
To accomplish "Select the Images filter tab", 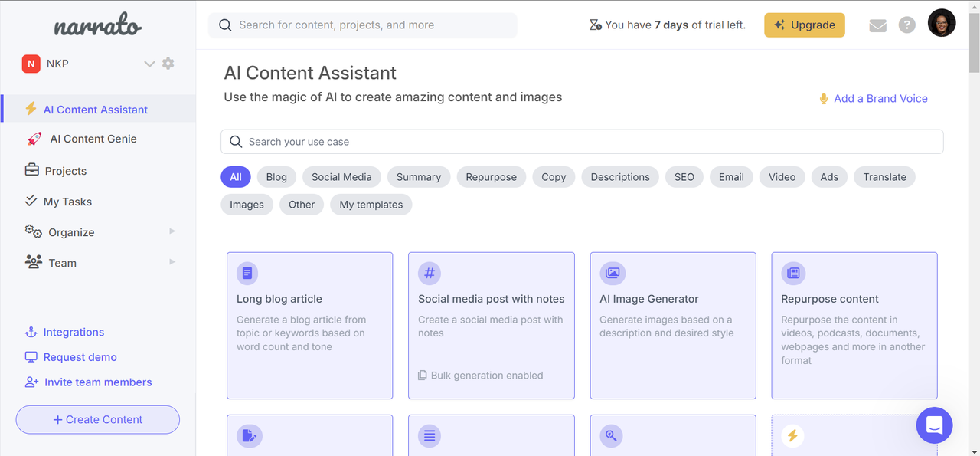I will 247,205.
